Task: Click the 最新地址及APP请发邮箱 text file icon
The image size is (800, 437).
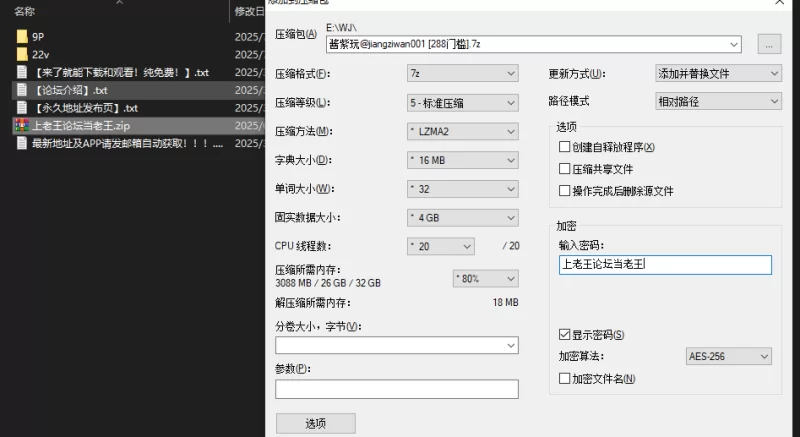Action: 22,143
